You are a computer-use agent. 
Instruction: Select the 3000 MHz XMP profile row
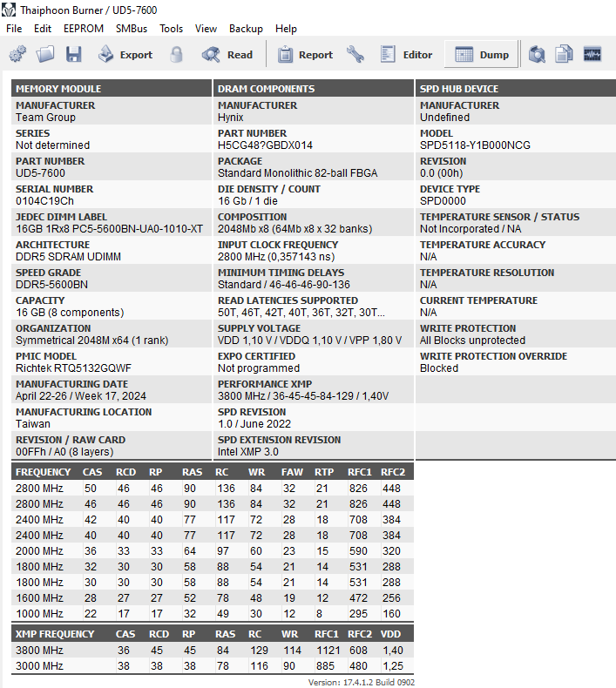pyautogui.click(x=213, y=666)
